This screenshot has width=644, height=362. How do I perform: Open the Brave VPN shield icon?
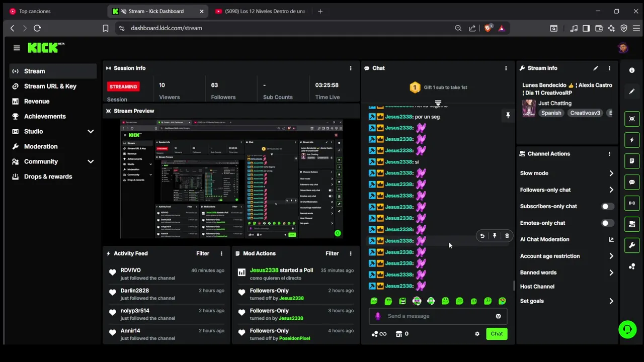tap(624, 28)
